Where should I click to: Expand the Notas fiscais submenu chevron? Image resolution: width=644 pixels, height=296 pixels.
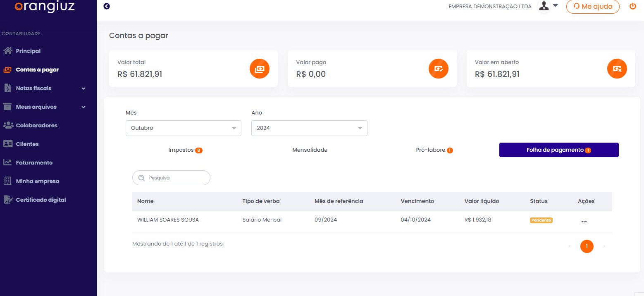coord(83,88)
